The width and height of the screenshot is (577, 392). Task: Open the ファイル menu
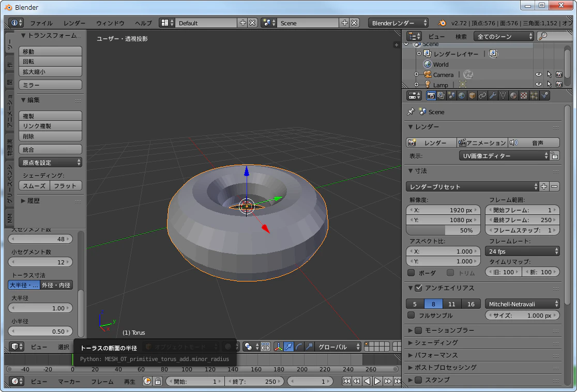click(41, 23)
